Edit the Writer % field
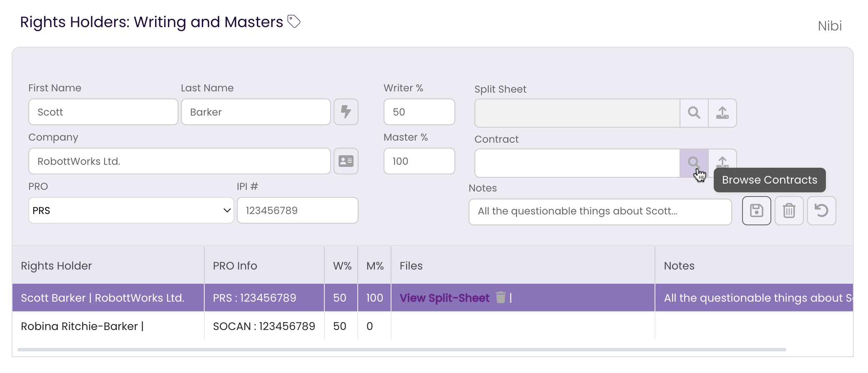This screenshot has width=868, height=373. tap(419, 112)
